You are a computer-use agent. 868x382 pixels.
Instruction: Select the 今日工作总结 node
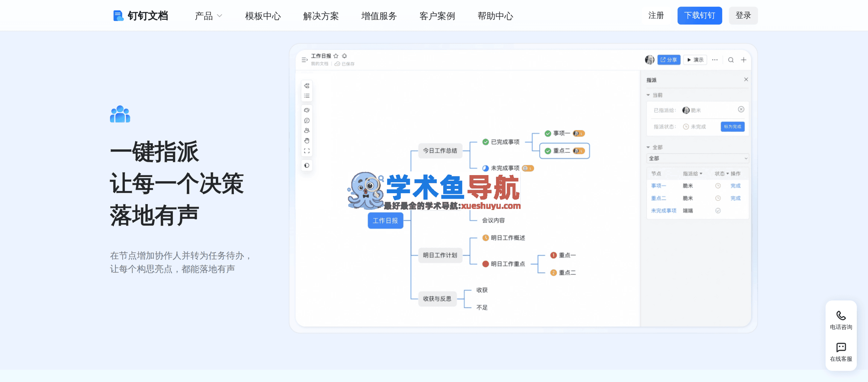[440, 151]
